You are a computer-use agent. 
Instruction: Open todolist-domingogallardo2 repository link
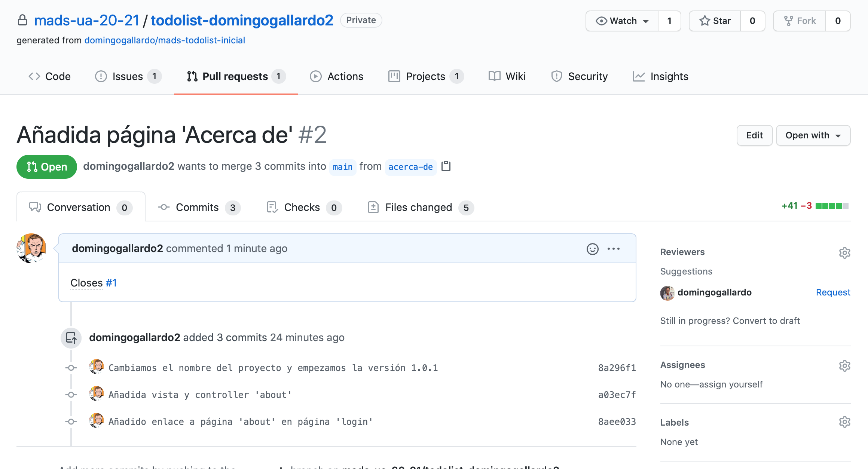pos(242,20)
